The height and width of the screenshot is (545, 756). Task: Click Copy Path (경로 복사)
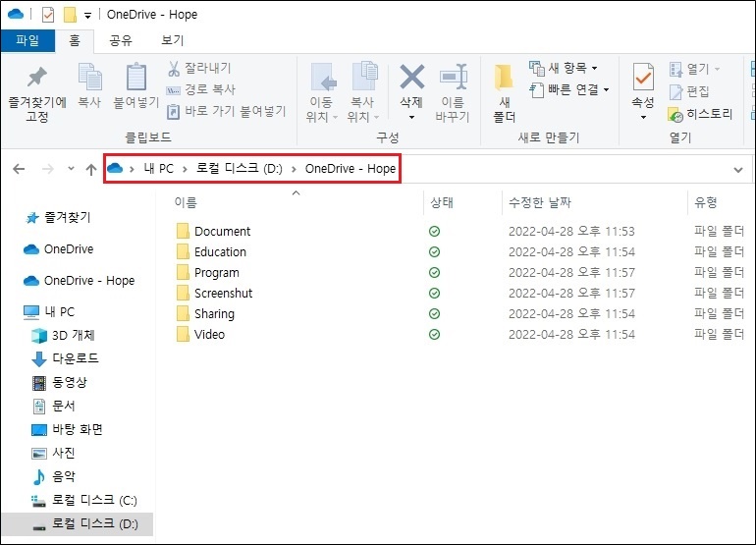point(200,89)
